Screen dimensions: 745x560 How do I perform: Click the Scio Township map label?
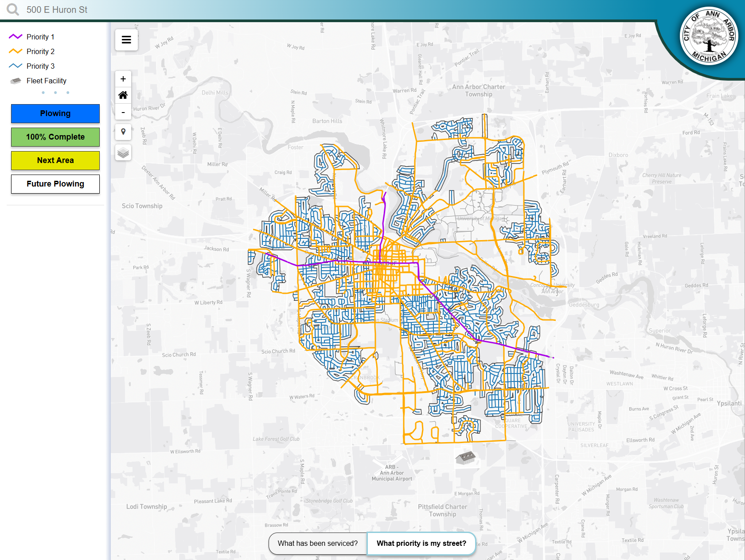pos(142,206)
